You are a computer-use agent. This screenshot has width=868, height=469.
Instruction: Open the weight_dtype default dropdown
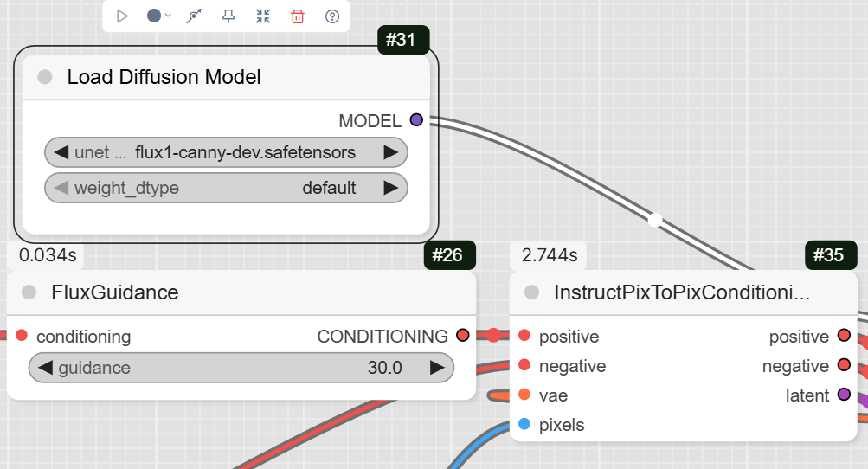coord(226,188)
